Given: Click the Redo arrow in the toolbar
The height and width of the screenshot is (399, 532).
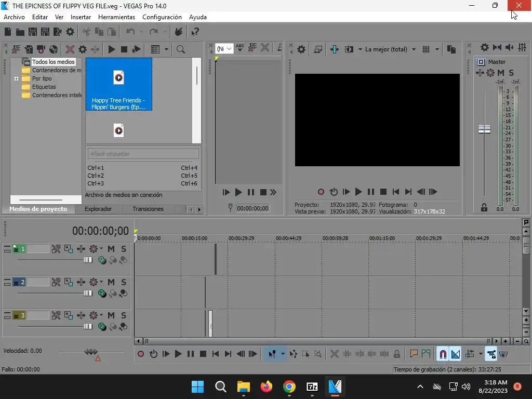Looking at the screenshot, I should click(x=154, y=32).
